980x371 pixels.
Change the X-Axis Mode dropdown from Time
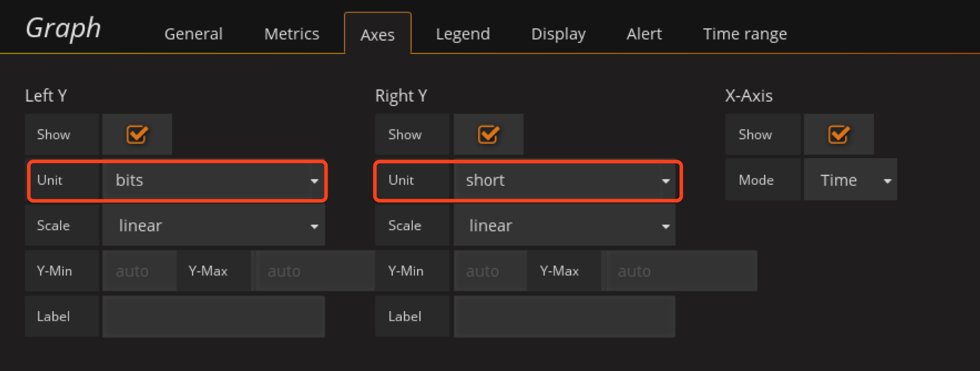(850, 180)
